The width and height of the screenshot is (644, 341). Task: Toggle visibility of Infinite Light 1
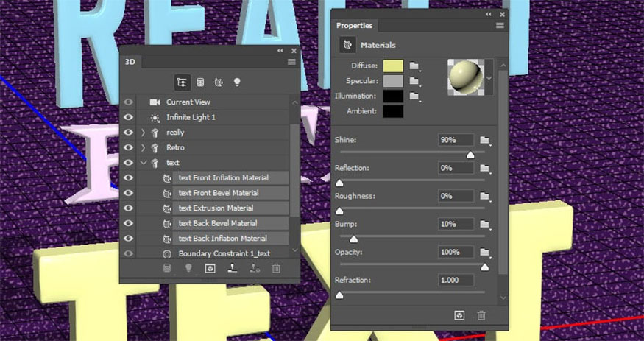coord(129,117)
